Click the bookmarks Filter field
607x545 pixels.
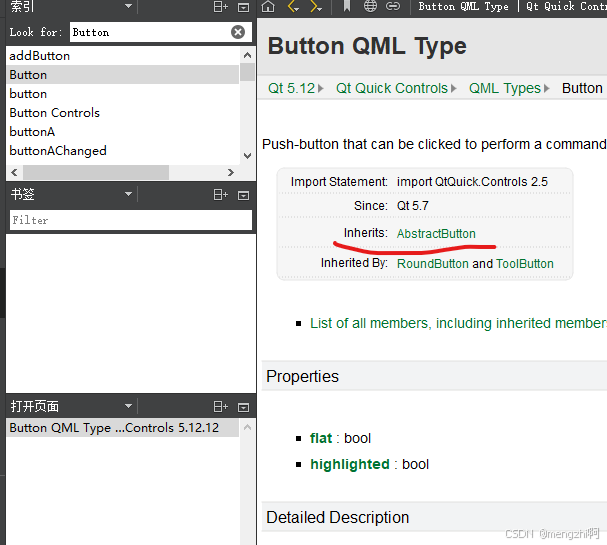click(x=131, y=220)
